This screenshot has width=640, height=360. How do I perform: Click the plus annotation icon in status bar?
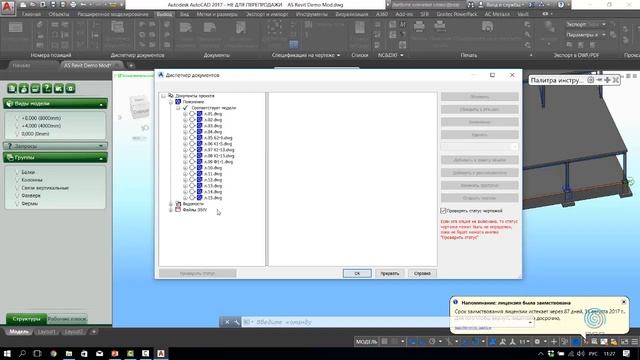click(554, 342)
